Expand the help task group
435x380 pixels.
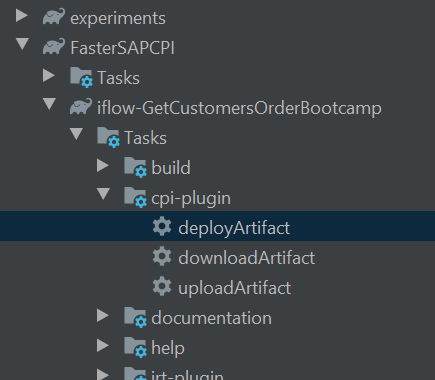(103, 346)
